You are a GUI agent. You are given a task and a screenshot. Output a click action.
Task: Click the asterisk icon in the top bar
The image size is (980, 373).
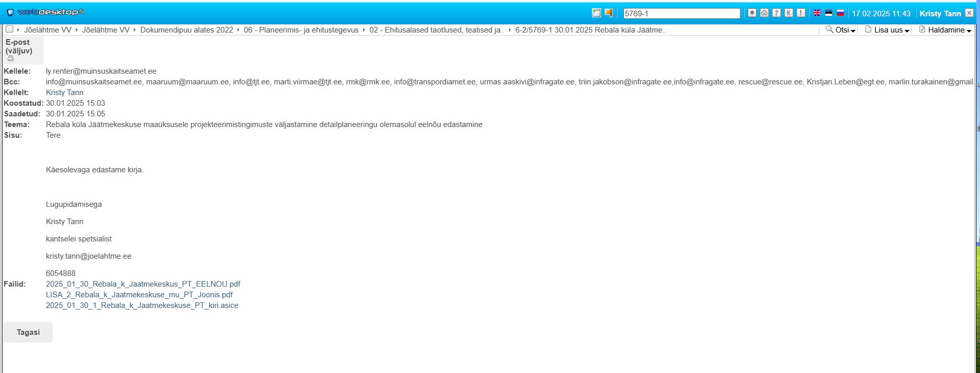[752, 13]
